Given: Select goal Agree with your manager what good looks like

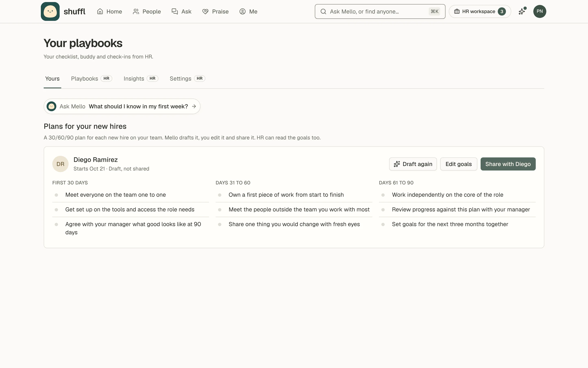Looking at the screenshot, I should click(x=130, y=228).
